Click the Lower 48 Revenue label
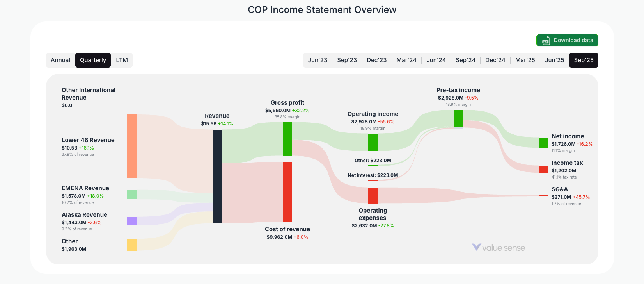 [88, 140]
